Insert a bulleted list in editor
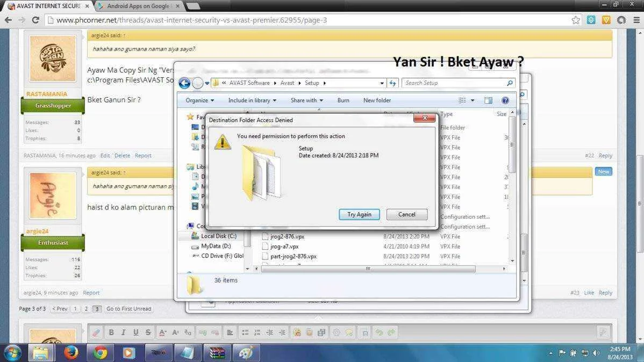Screen dimensions: 644x362 point(245,332)
